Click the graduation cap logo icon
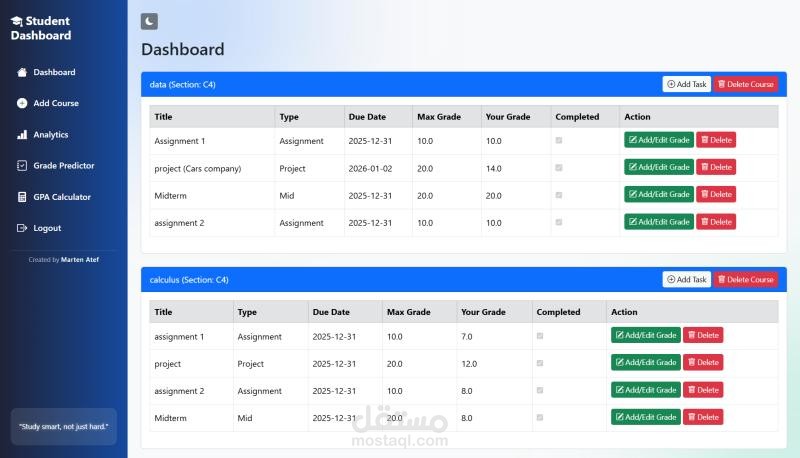 [17, 21]
